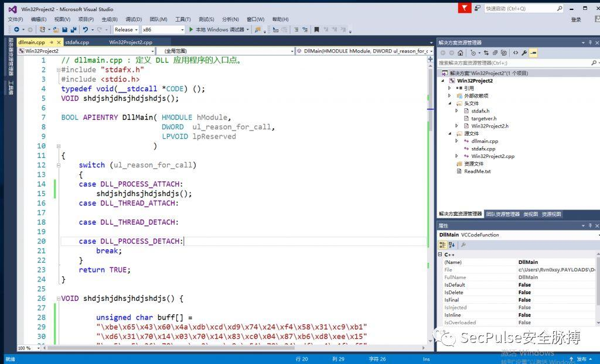
Task: Switch to 团队资源管理器 tab
Action: click(x=503, y=214)
